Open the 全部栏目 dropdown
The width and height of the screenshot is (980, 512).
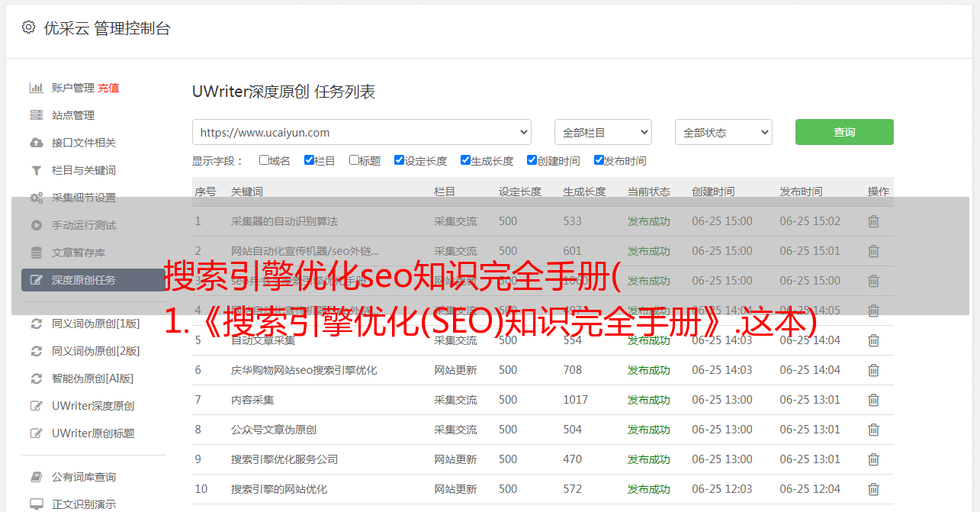tap(602, 132)
